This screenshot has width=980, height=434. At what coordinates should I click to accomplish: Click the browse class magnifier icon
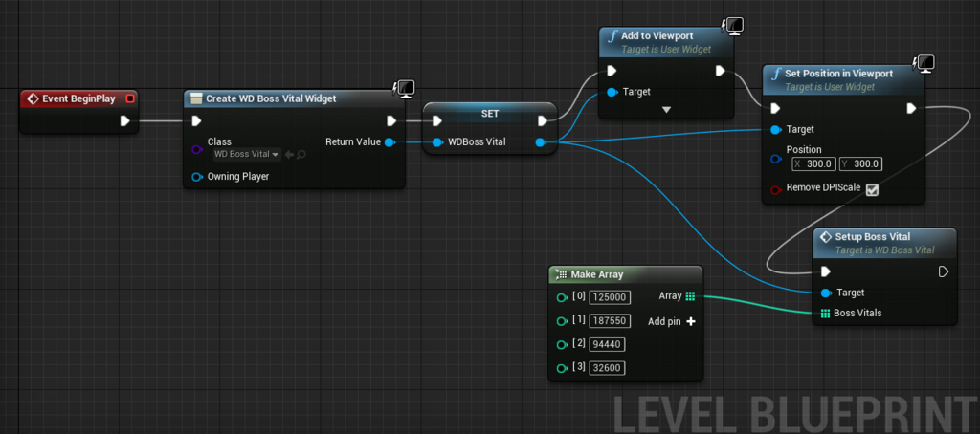(x=301, y=154)
